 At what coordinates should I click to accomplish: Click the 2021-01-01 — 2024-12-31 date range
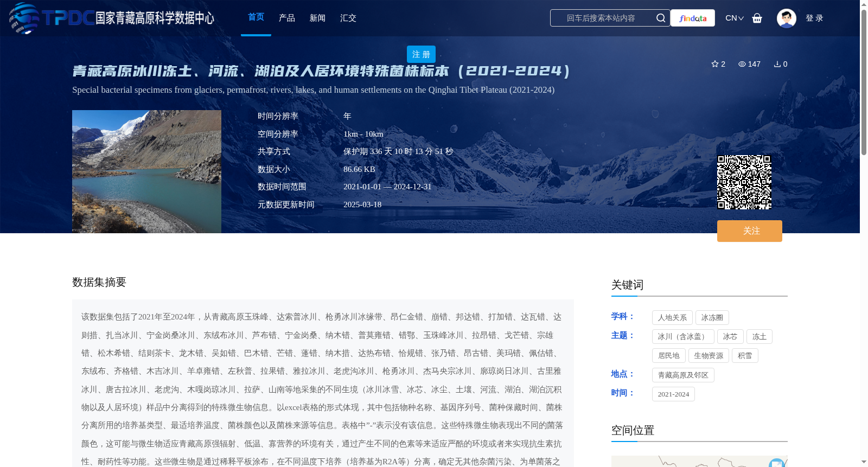[x=387, y=187]
